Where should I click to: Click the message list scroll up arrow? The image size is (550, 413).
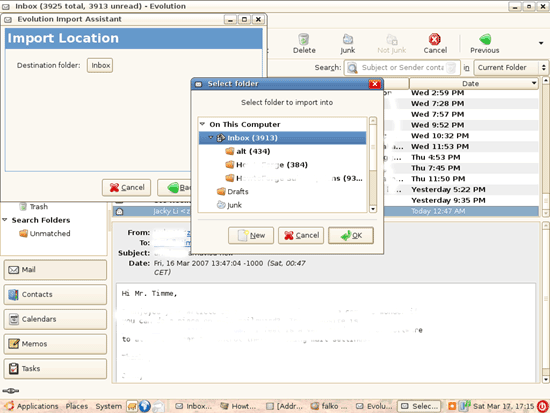click(x=545, y=80)
